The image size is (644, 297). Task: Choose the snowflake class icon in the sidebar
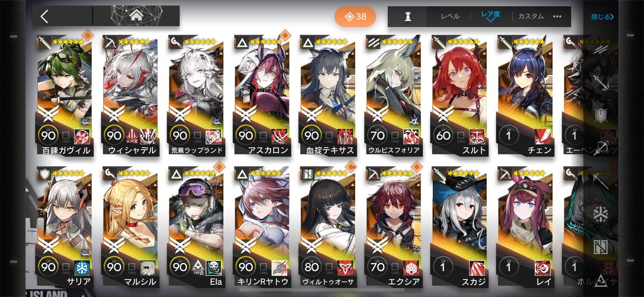(x=601, y=215)
